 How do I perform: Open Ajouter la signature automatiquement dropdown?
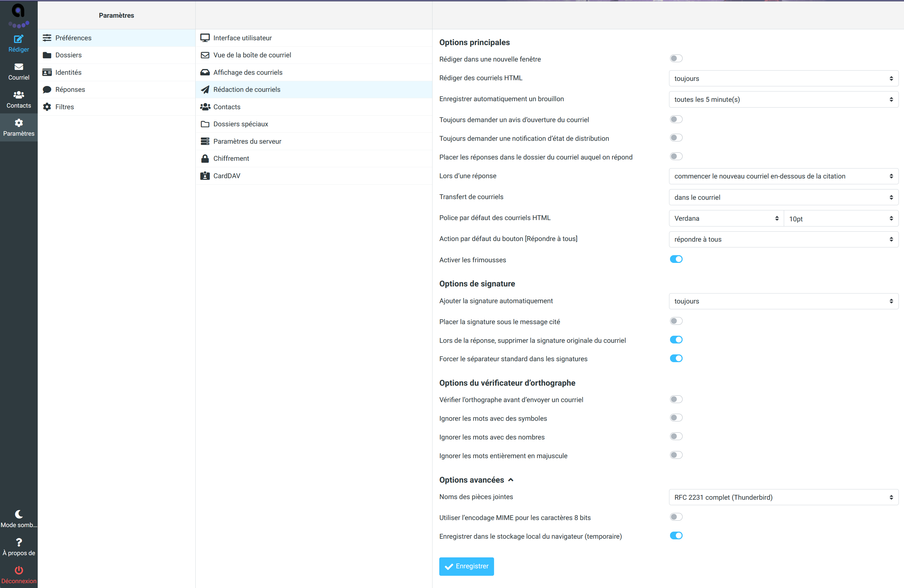pos(783,301)
